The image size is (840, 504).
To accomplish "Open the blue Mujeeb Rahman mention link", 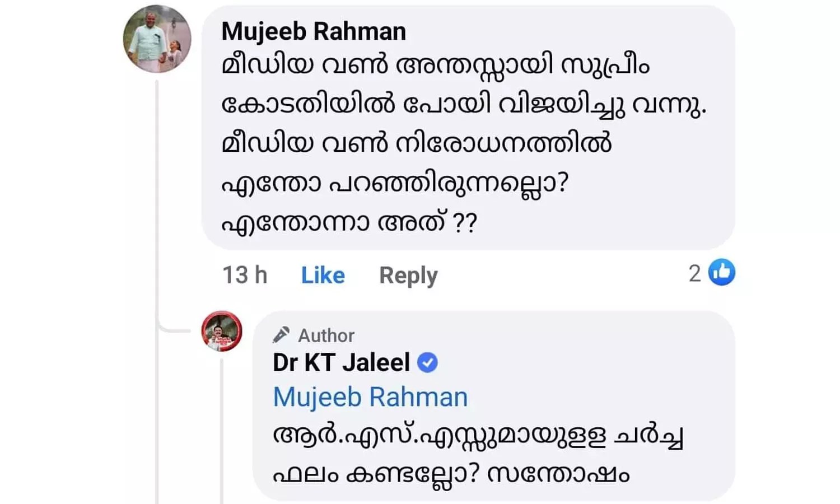I will pyautogui.click(x=370, y=397).
